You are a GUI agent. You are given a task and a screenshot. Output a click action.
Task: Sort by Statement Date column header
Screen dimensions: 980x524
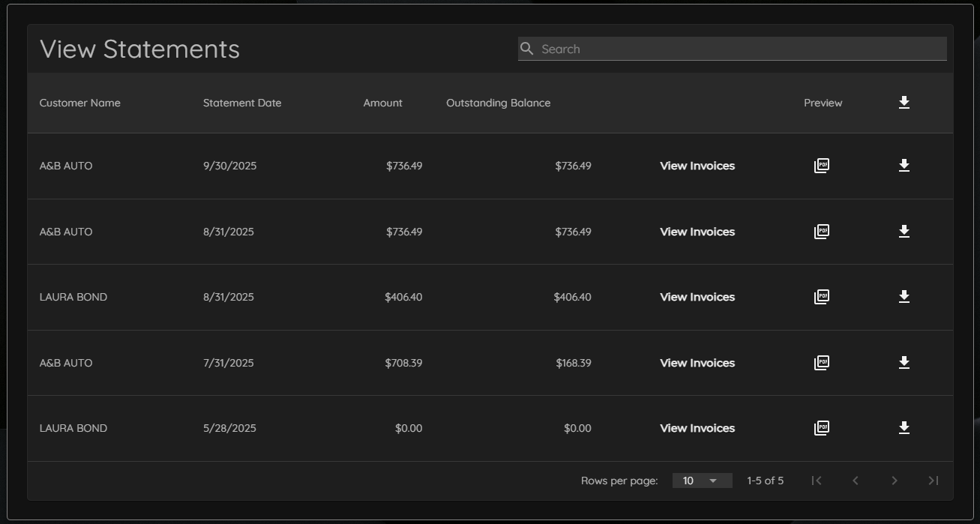[x=241, y=103]
